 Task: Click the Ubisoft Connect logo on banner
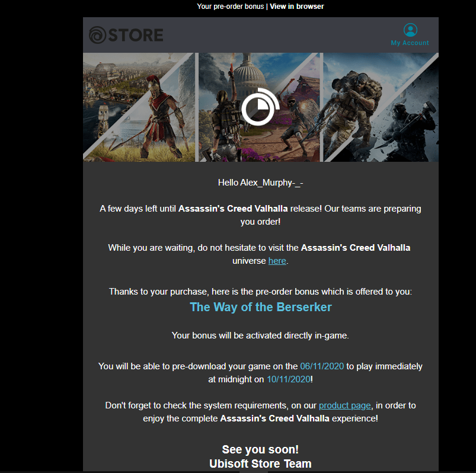point(260,107)
